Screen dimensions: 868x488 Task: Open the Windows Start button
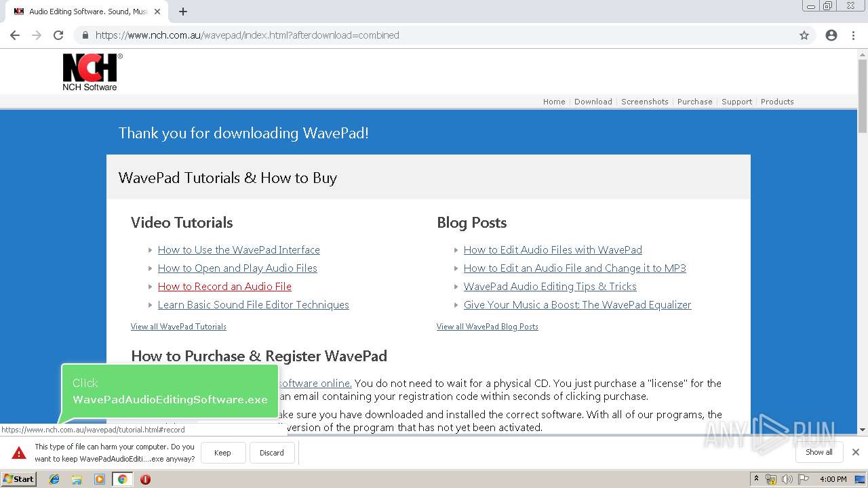pos(19,479)
